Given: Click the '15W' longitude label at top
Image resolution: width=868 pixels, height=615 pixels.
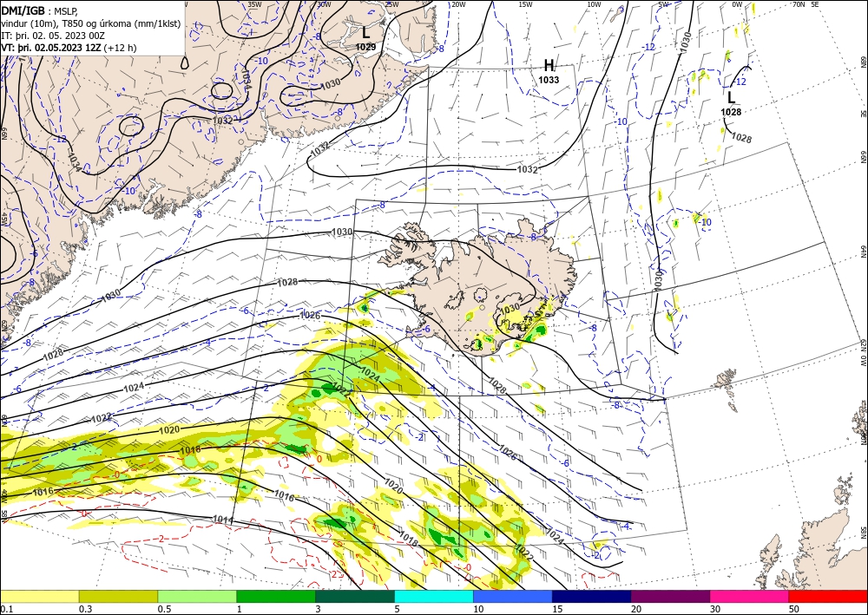Looking at the screenshot, I should (x=526, y=4).
